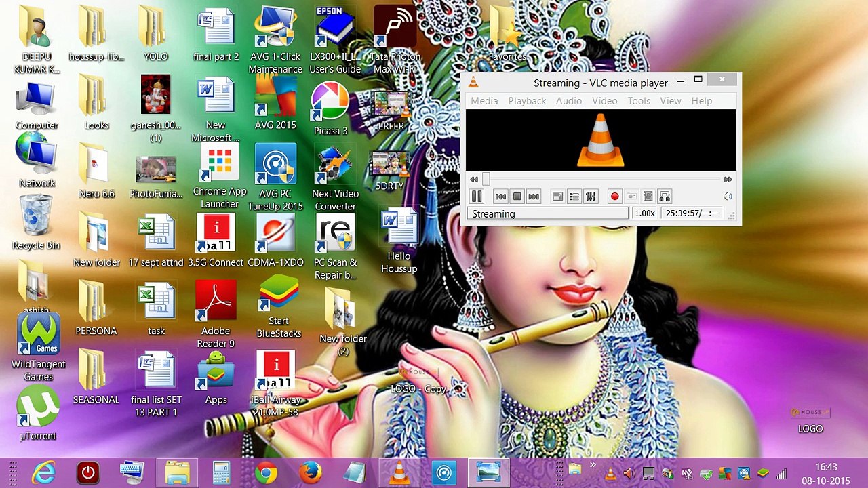This screenshot has height=488, width=868.
Task: Select the 5DRTY video thumbnail
Action: 389,171
